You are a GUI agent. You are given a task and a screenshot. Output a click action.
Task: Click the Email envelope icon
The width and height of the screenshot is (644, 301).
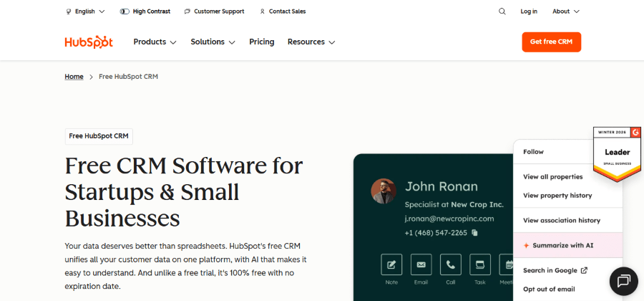coord(421,264)
